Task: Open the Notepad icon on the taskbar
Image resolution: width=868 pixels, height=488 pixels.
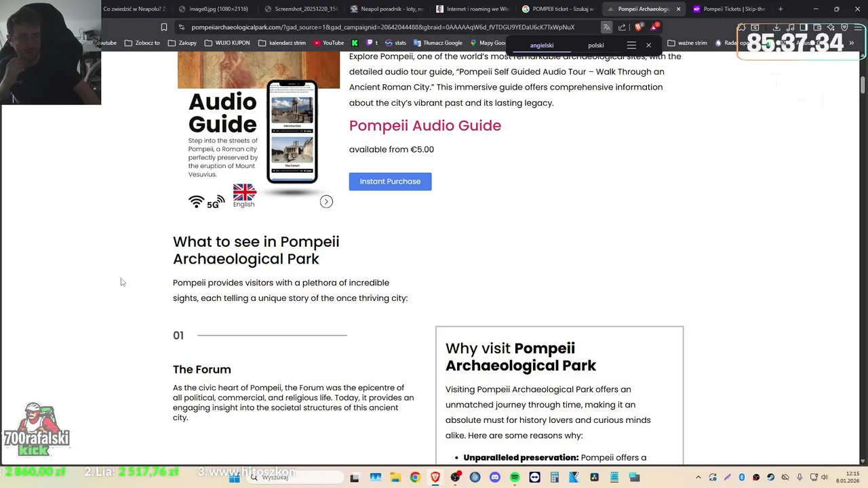Action: (x=614, y=478)
